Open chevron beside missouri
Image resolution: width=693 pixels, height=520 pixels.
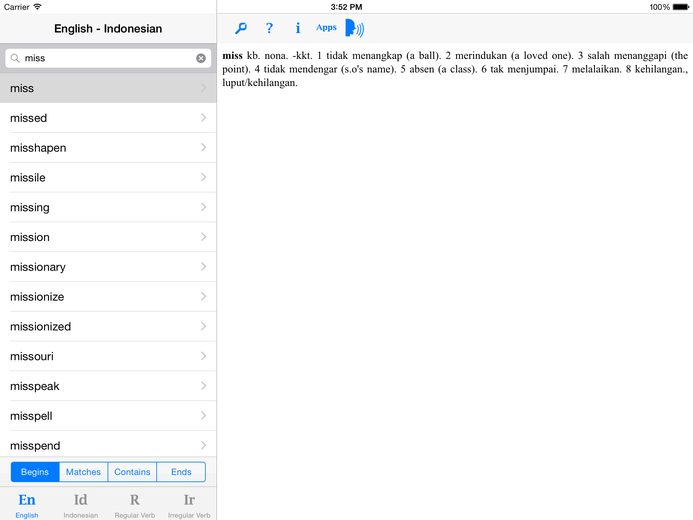[x=203, y=356]
